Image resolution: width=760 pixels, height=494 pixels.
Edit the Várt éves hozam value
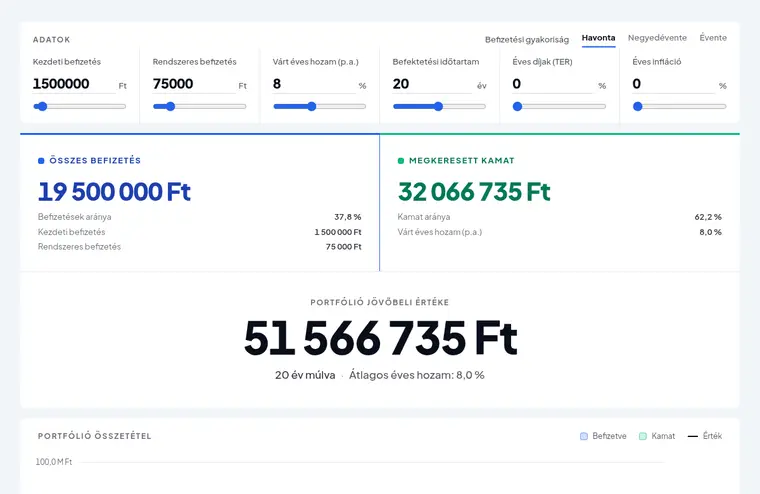tap(314, 84)
